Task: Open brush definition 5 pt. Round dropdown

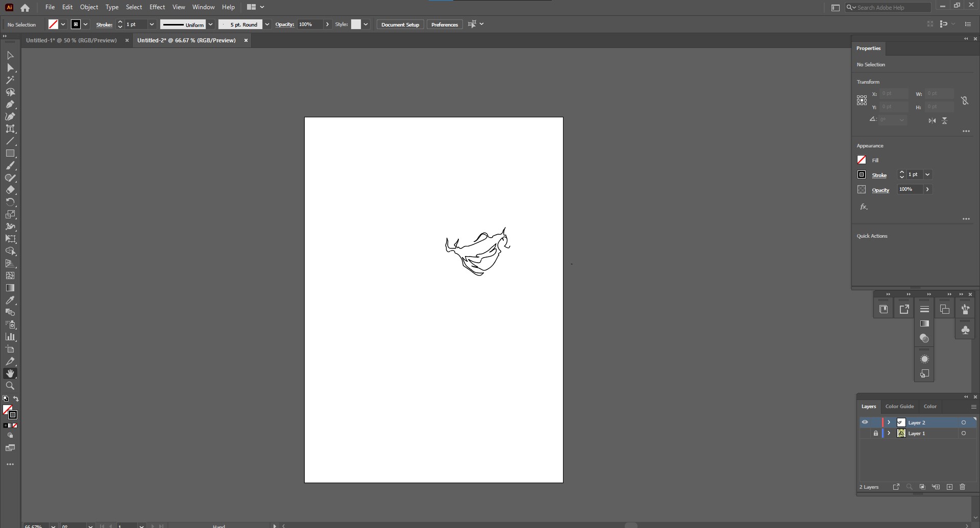Action: pyautogui.click(x=267, y=24)
